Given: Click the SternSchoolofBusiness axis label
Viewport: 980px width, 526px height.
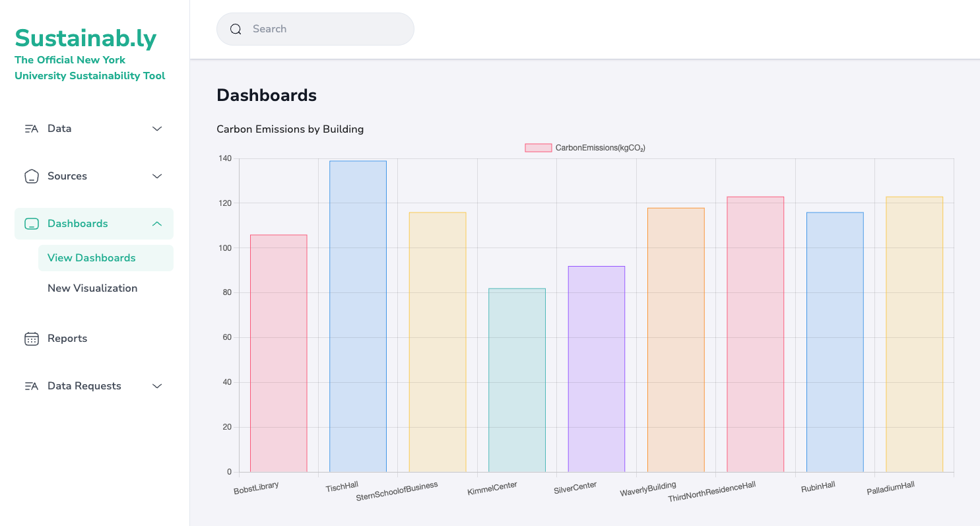Looking at the screenshot, I should (397, 490).
